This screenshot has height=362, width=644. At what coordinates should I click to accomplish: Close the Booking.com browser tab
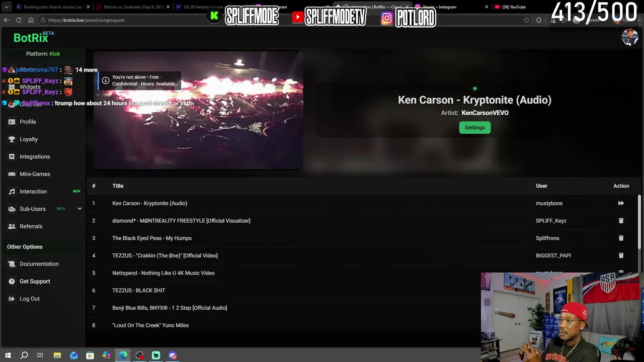coord(88,7)
